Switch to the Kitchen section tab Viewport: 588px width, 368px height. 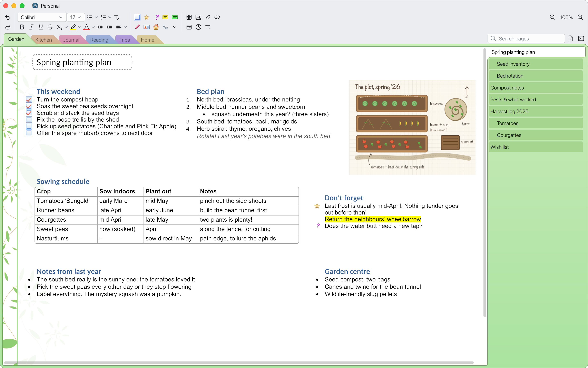click(43, 40)
